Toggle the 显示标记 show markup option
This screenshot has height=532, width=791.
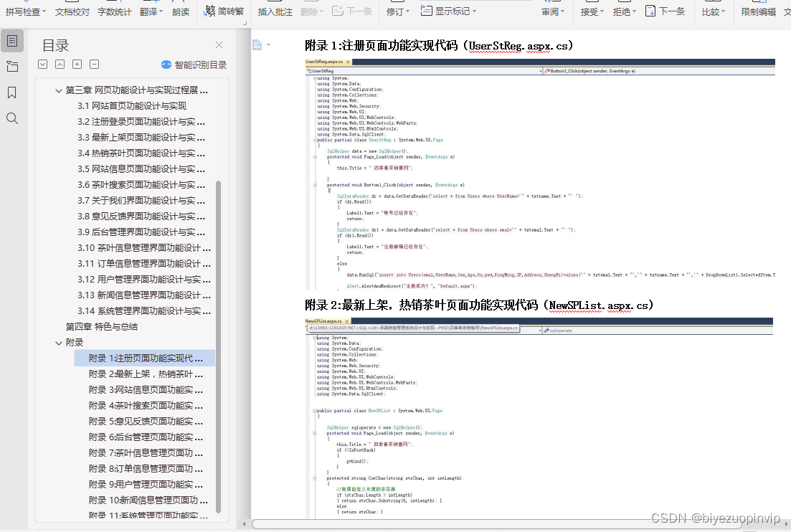[x=448, y=11]
